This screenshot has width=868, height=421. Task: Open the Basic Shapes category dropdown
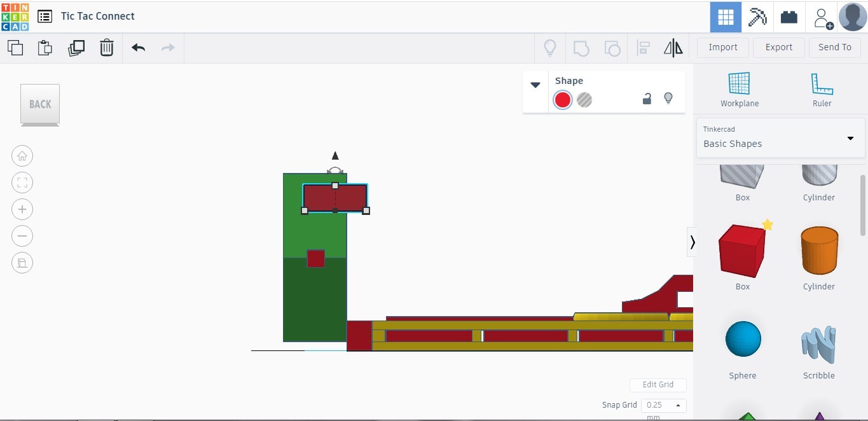coord(850,138)
